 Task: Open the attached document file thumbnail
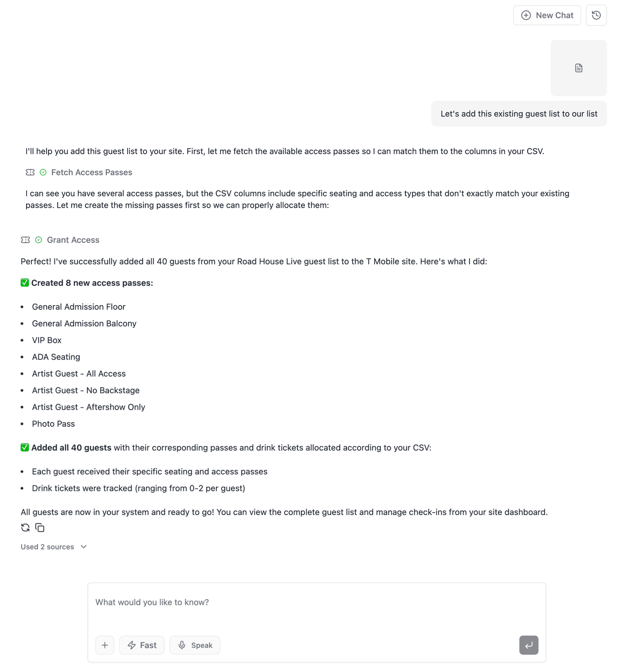tap(578, 68)
